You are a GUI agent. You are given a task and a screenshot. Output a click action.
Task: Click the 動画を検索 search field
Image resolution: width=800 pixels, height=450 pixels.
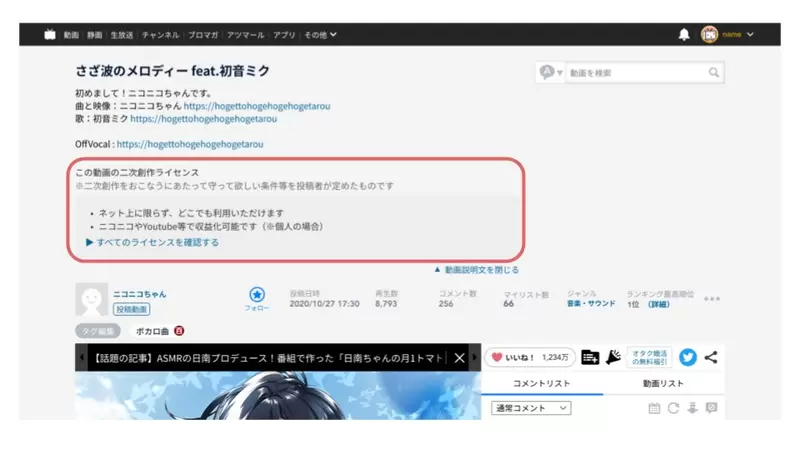tap(637, 72)
